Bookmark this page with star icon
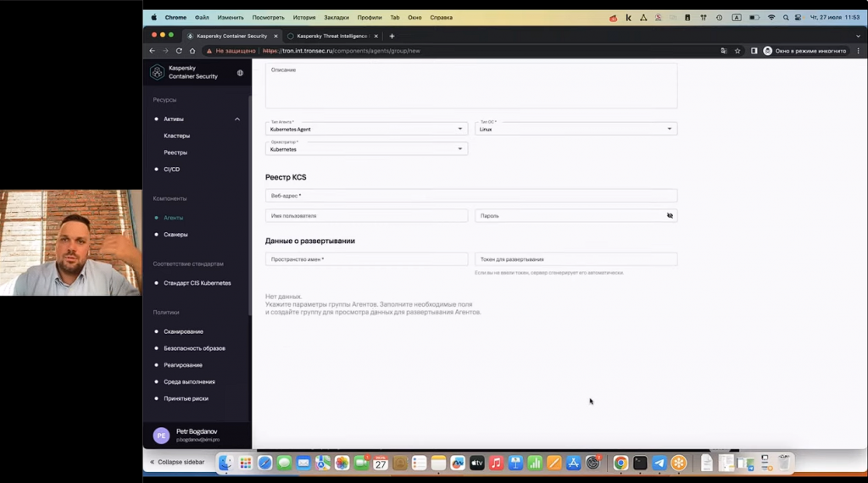 coord(737,51)
